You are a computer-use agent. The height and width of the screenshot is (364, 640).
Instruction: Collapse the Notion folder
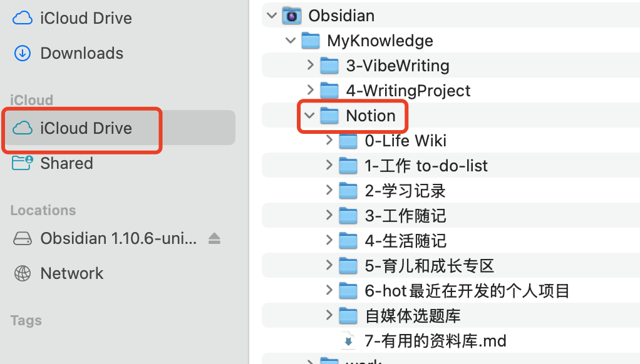click(309, 116)
